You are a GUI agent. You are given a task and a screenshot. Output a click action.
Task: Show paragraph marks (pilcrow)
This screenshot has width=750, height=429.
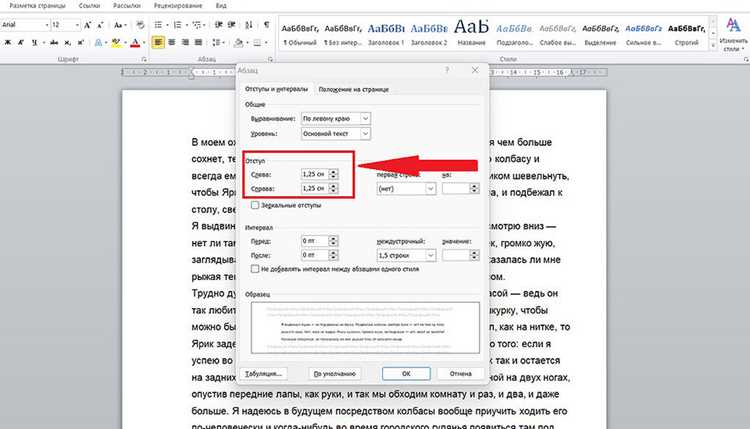point(266,25)
